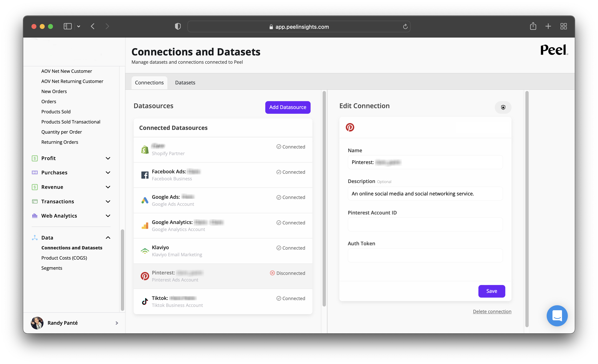Open the Intercom chat bubble
598x364 pixels.
click(557, 315)
